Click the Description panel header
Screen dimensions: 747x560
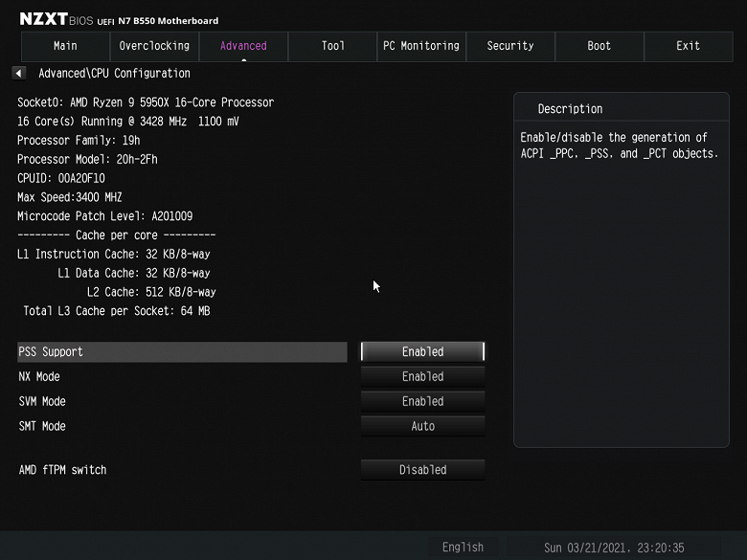click(570, 109)
